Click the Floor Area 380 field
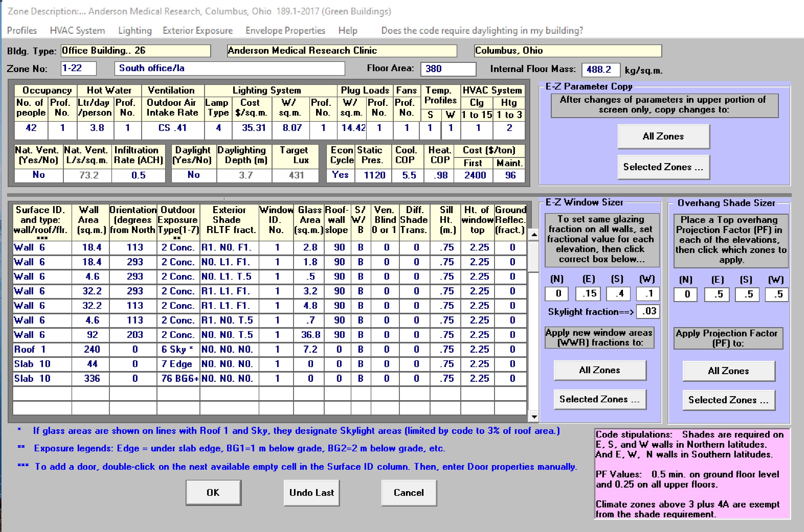 point(448,69)
